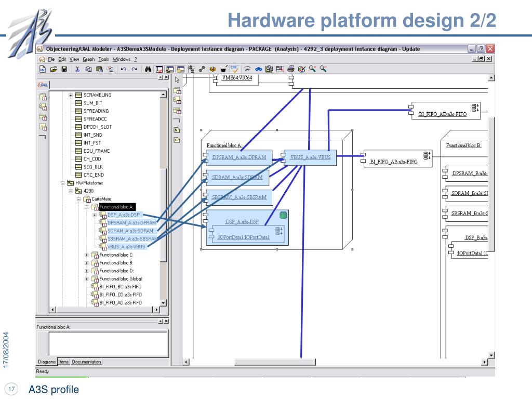
Task: Close the explorer panel with its X button
Action: [x=166, y=77]
